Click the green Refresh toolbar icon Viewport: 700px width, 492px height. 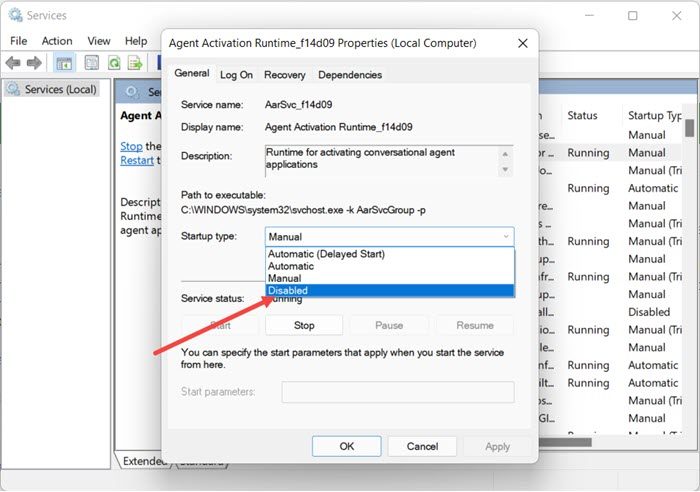coord(114,63)
